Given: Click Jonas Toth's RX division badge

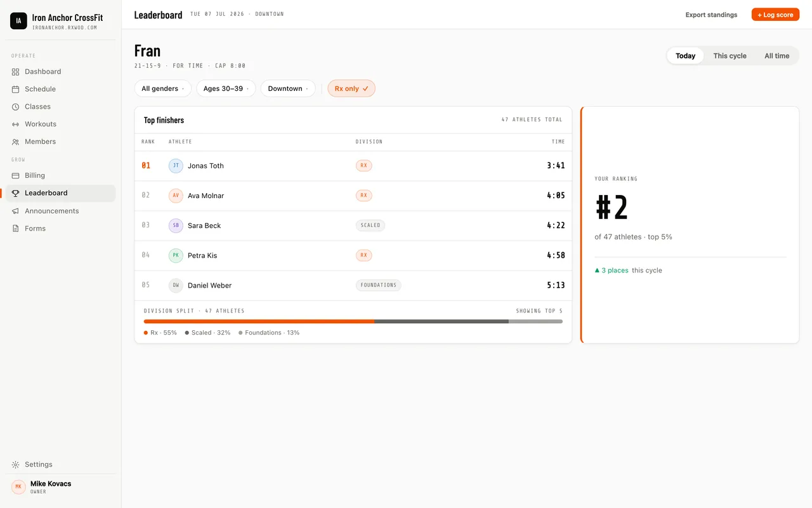Looking at the screenshot, I should 363,166.
